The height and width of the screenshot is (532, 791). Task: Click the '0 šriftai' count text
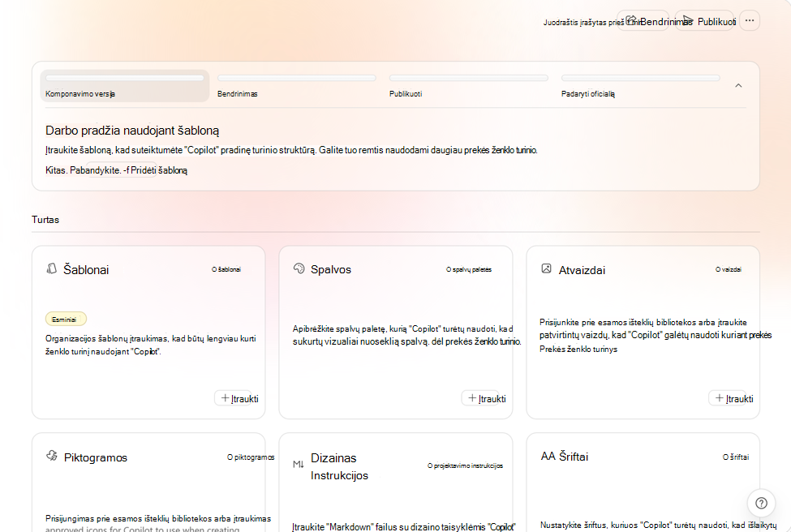[736, 457]
